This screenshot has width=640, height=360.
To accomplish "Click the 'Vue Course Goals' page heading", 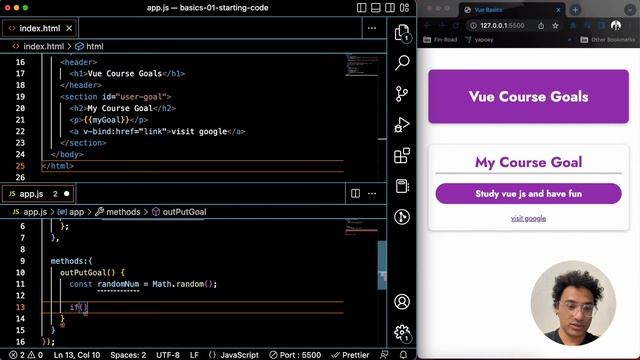I will tap(528, 97).
